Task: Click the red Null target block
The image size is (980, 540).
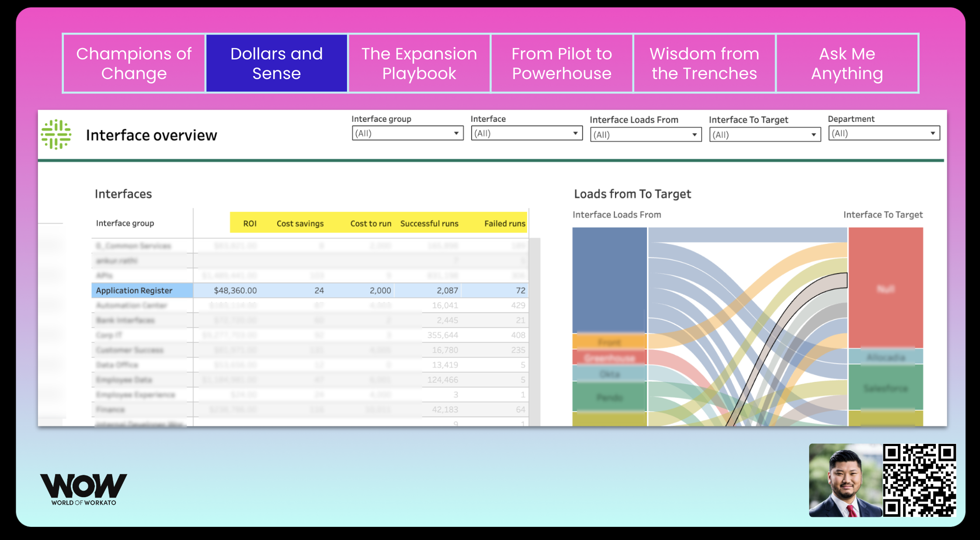Action: tap(886, 287)
